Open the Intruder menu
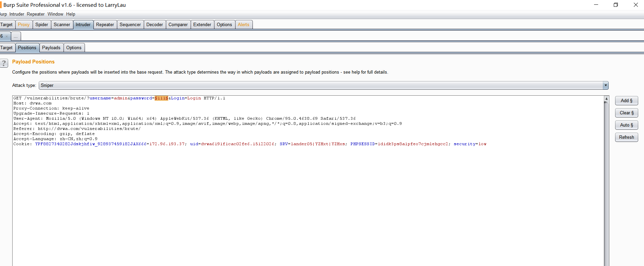Viewport: 644px width, 266px height. (x=17, y=14)
